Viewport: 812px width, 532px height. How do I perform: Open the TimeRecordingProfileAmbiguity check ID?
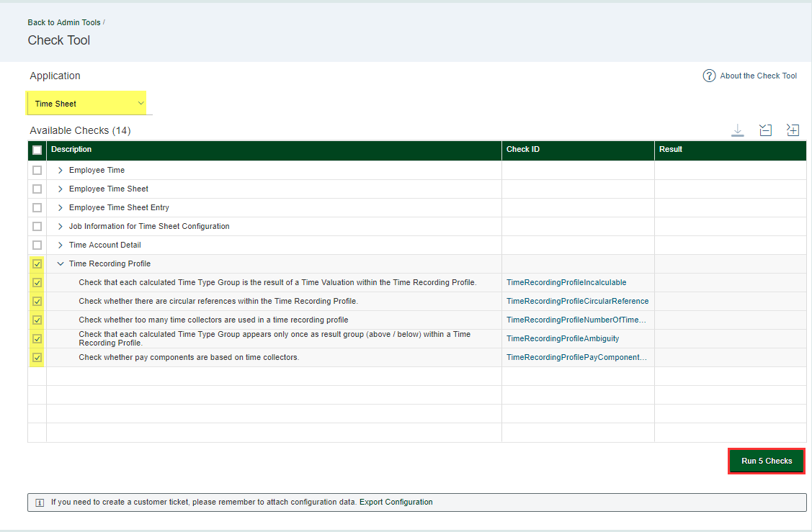click(563, 338)
